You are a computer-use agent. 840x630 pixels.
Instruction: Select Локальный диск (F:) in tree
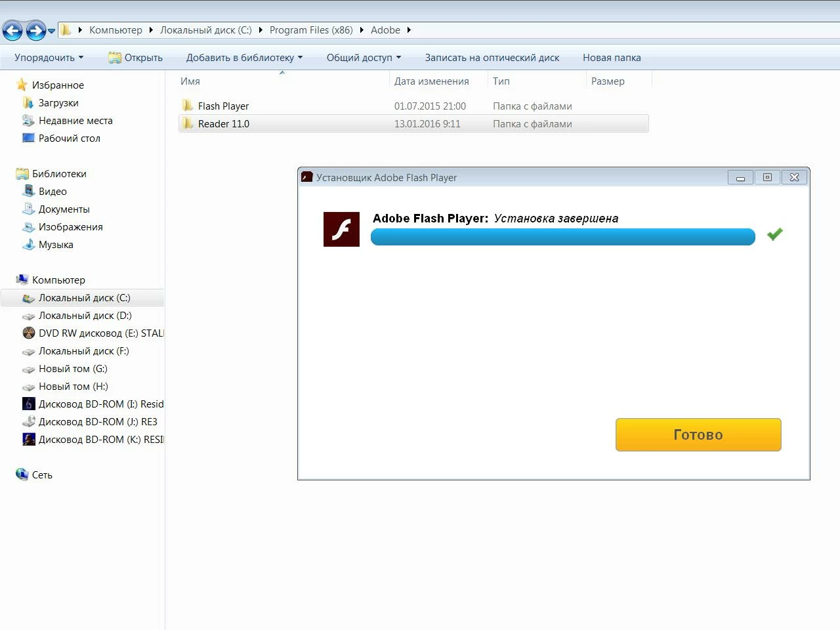click(83, 351)
